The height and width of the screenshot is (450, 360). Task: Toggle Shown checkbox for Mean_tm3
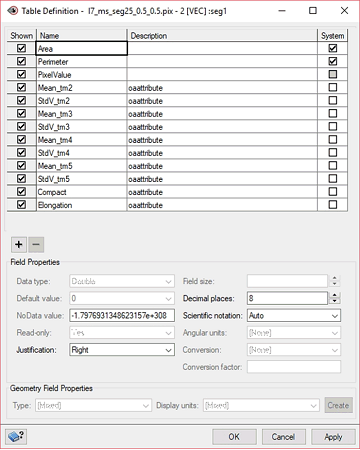click(21, 113)
